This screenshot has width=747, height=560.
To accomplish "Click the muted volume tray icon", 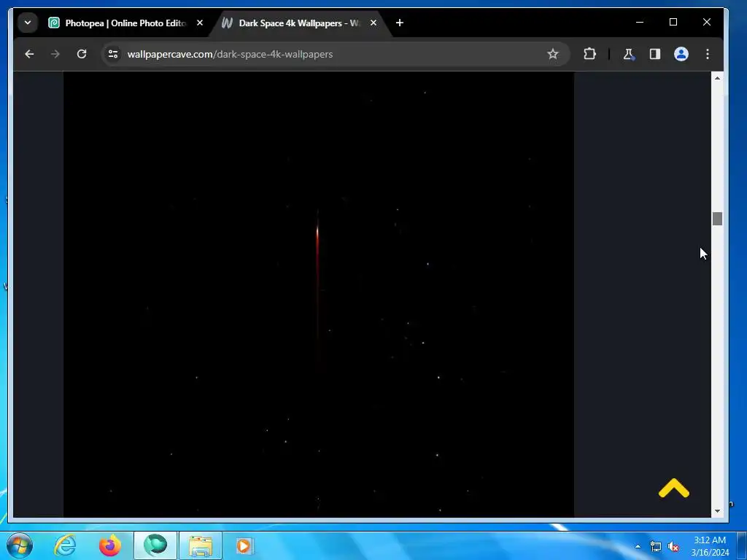I will [673, 546].
